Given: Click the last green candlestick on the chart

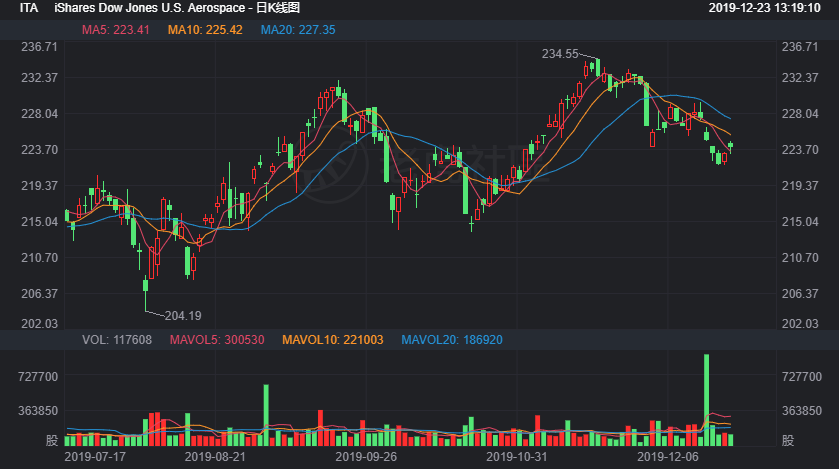Looking at the screenshot, I should pos(730,145).
